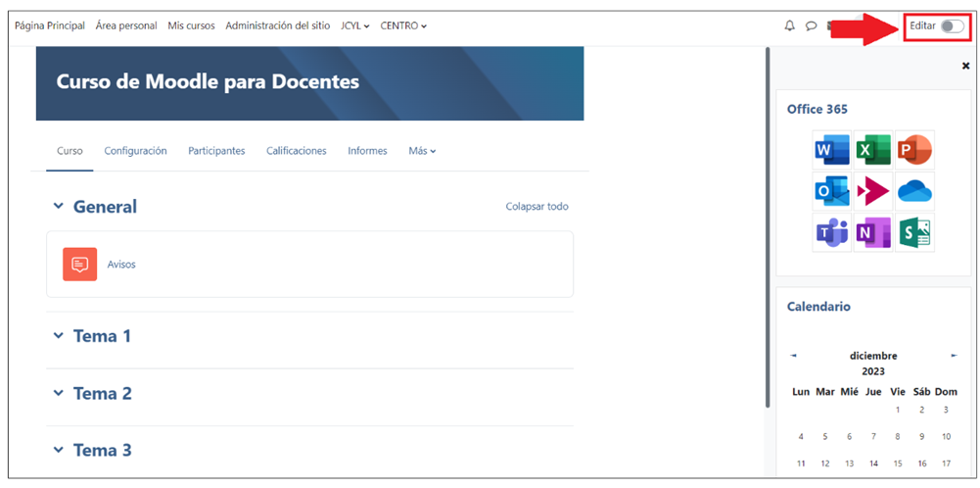Open OneNote from Office 365 block
Image resolution: width=980 pixels, height=488 pixels.
[x=873, y=233]
